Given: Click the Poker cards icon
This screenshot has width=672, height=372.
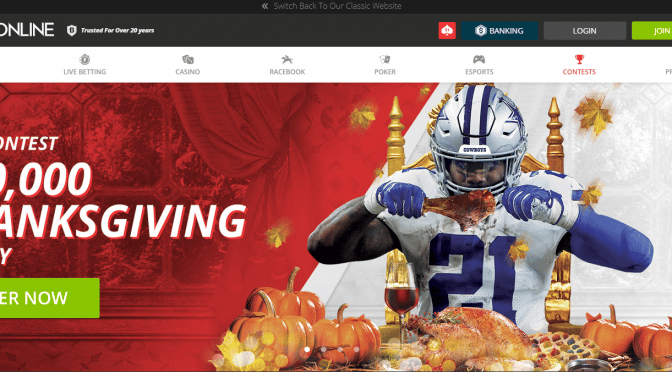Looking at the screenshot, I should (385, 59).
